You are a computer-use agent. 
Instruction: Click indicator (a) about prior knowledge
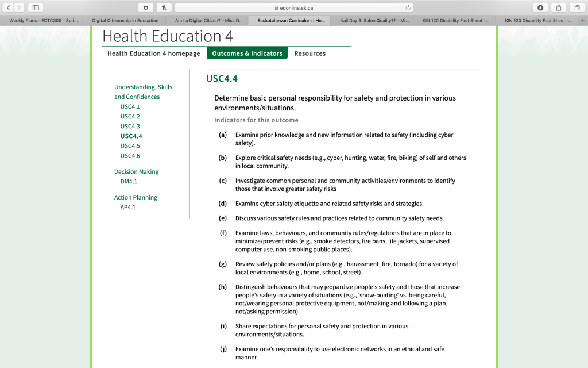(344, 139)
